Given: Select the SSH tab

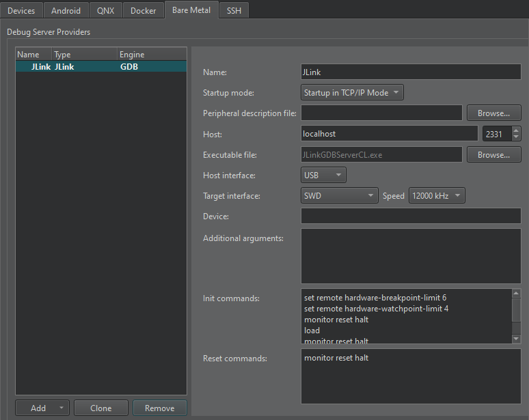Looking at the screenshot, I should [x=234, y=10].
